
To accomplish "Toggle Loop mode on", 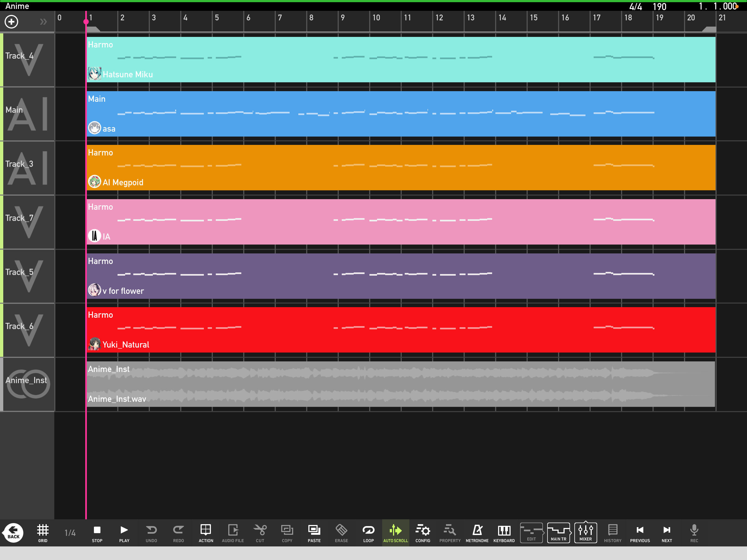I will (368, 533).
